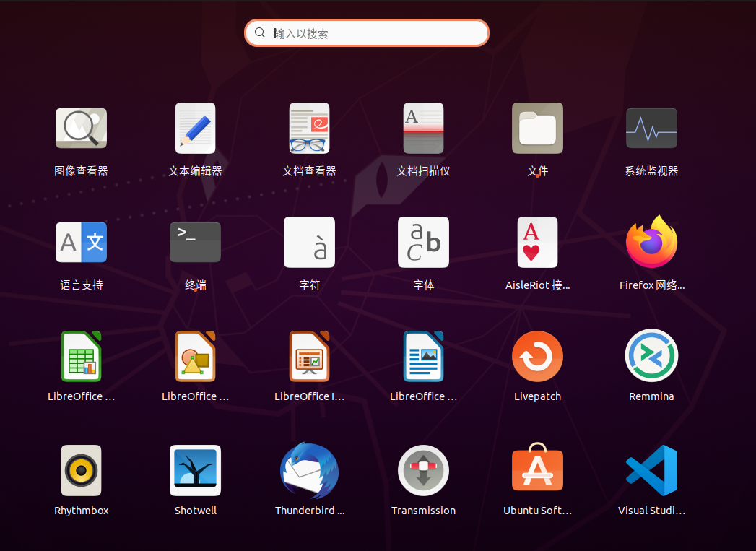Launch the 系统监视器 system monitor

point(651,129)
